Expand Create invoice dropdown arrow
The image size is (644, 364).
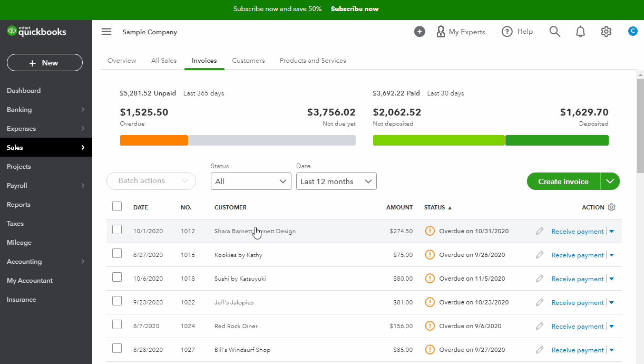[610, 181]
